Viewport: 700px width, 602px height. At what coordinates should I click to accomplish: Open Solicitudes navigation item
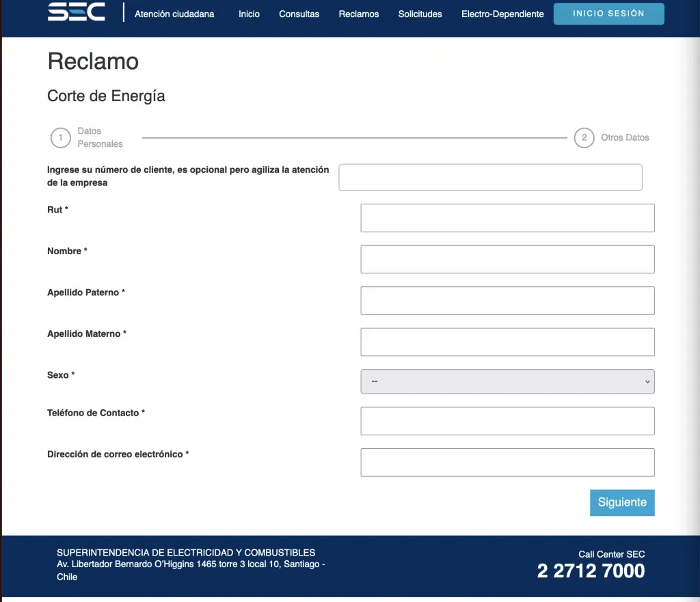420,14
